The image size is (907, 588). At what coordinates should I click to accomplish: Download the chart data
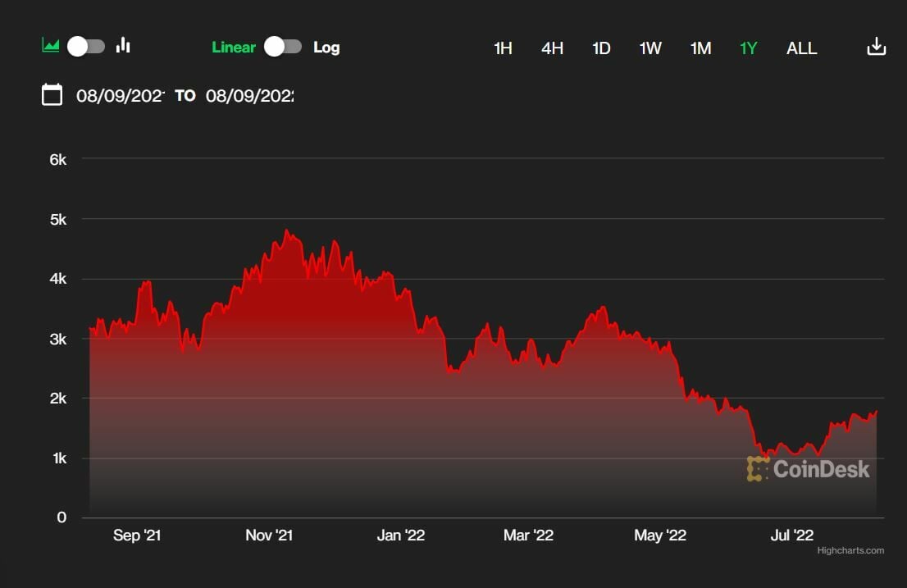(877, 46)
